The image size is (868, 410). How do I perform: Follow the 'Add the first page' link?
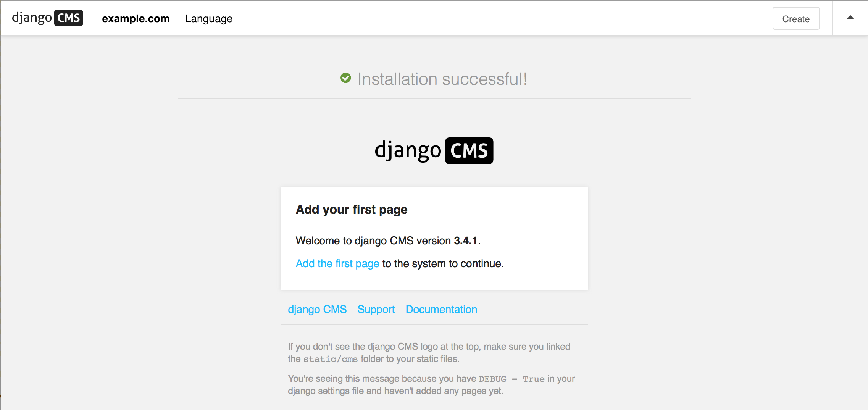click(x=337, y=263)
